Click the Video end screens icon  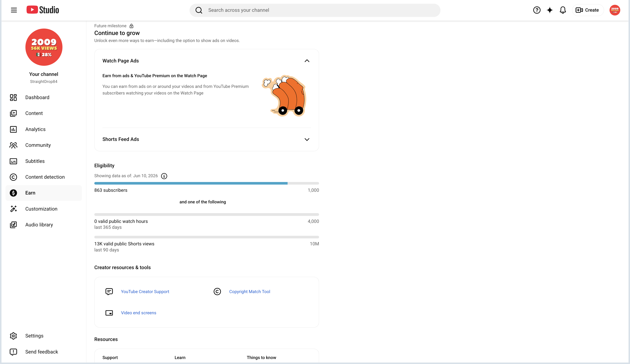click(109, 313)
